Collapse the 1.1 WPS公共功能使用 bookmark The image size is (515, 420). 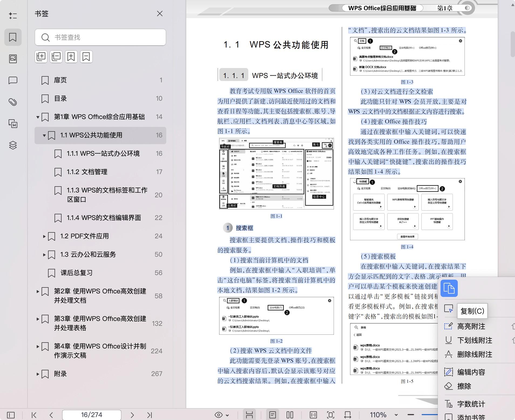[44, 136]
